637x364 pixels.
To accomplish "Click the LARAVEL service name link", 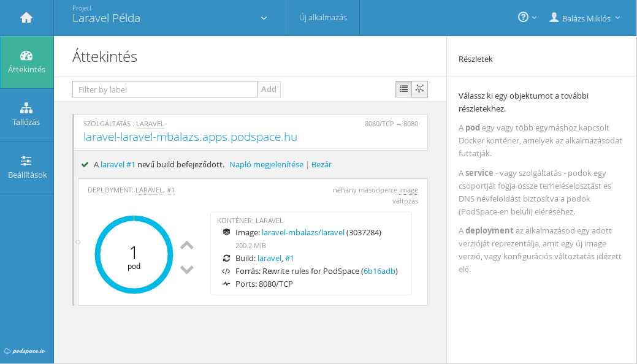I will click(150, 124).
